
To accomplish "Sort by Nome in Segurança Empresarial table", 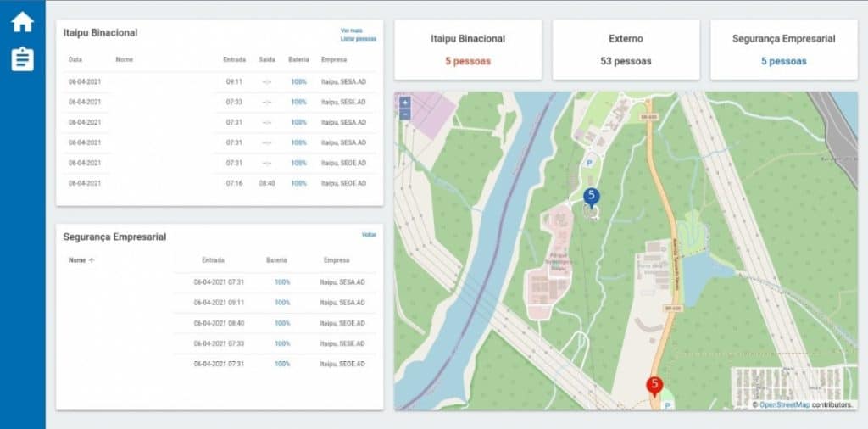I will tap(81, 260).
